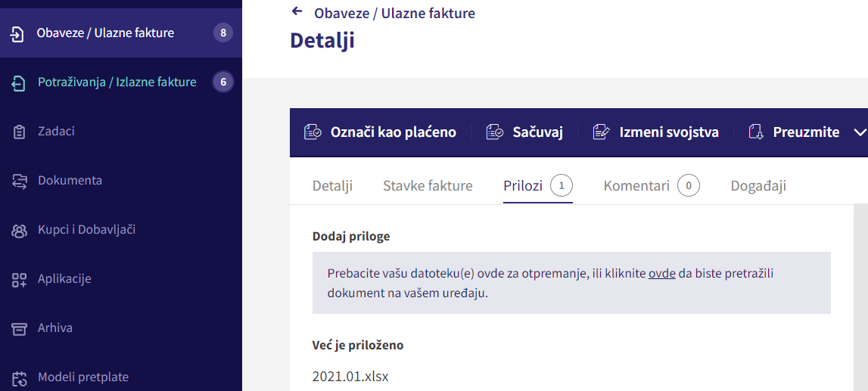Screen dimensions: 868x391
Task: Click the badge showing 6 outgoing invoices
Action: 223,82
